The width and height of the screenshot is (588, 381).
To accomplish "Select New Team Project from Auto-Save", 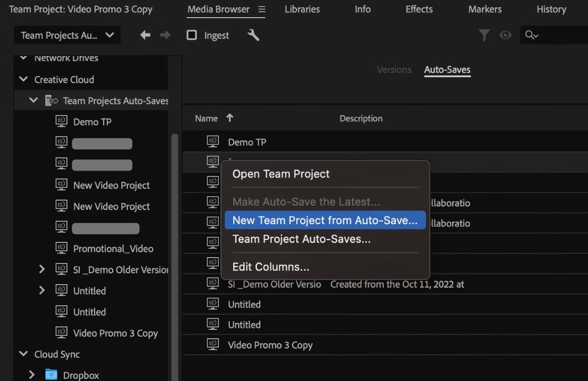I will pos(325,220).
